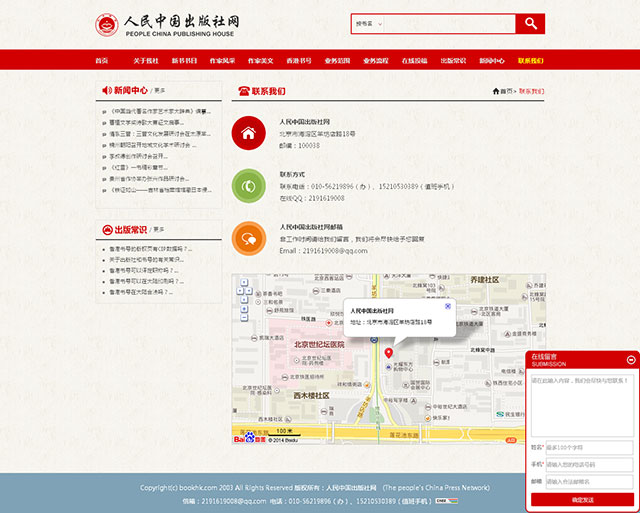Close the map info popup

point(448,306)
